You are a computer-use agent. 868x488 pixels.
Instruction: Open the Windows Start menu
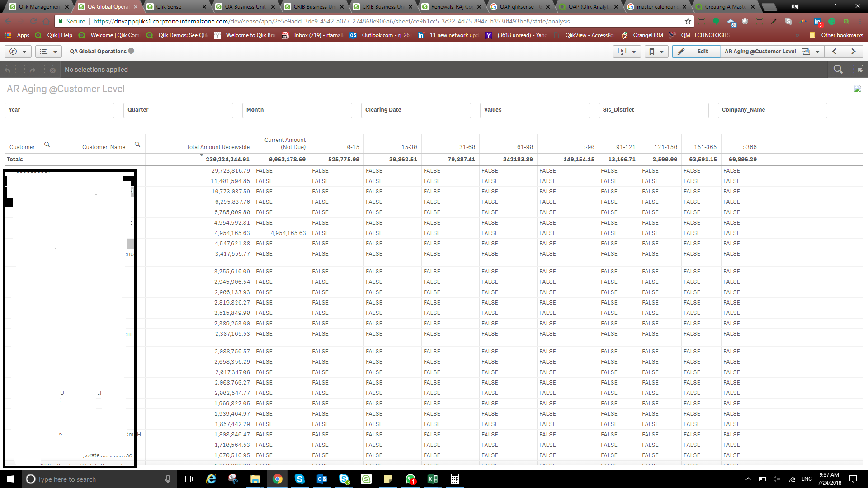point(11,479)
